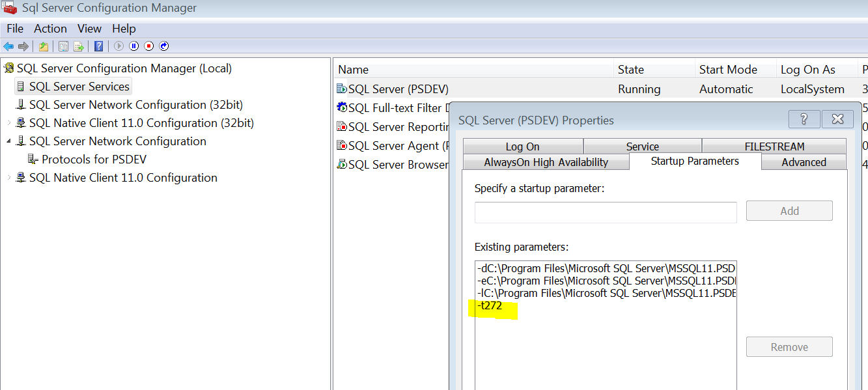
Task: Expand the SQL Native Client 11.0 Configuration node
Action: [8, 178]
